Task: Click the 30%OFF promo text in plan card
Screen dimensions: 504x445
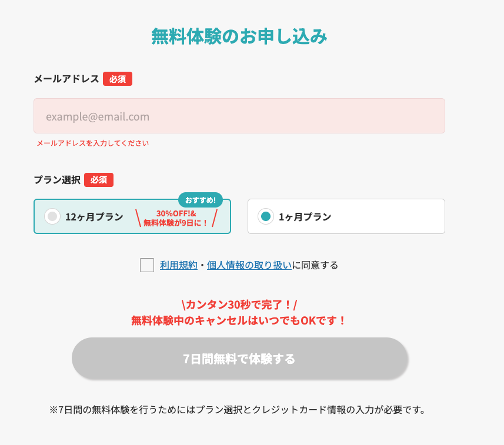Action: 176,218
